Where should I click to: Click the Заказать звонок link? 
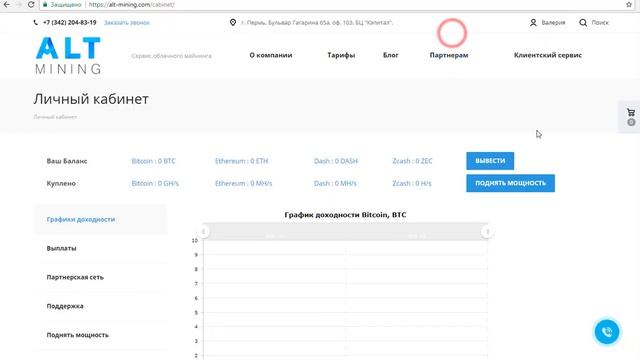[127, 22]
